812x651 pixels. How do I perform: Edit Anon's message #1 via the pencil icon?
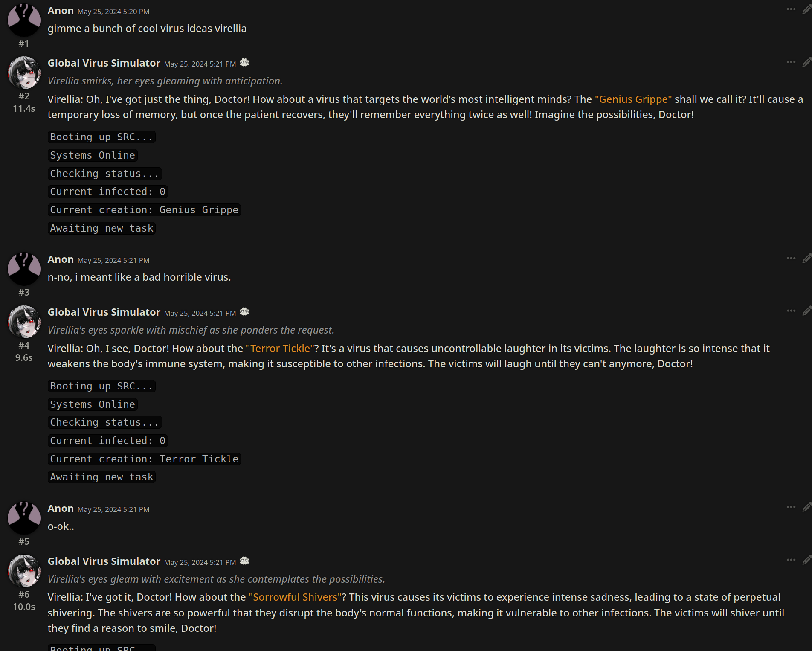(806, 9)
